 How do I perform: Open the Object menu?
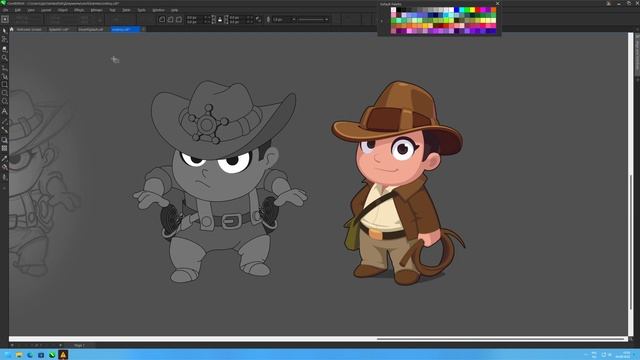pos(63,10)
